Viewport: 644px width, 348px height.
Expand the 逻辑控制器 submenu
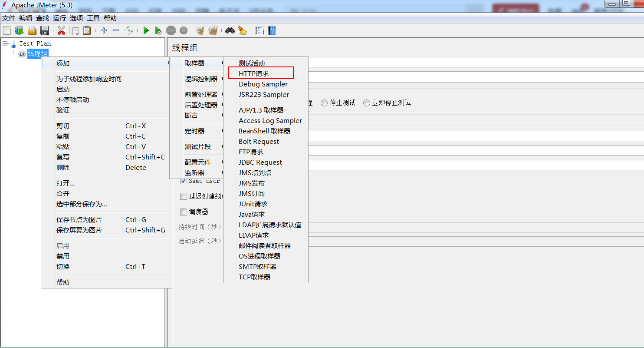point(197,79)
